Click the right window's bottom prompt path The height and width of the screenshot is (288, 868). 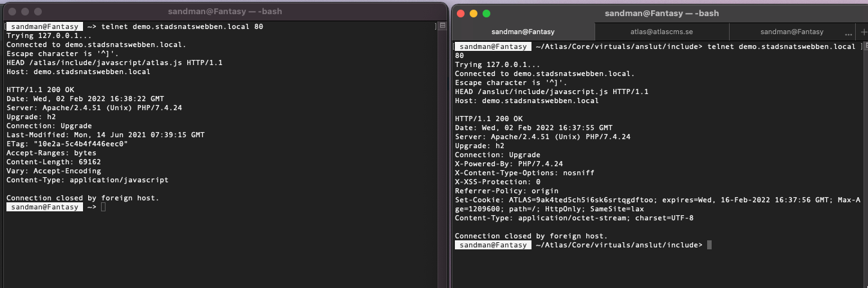click(619, 245)
